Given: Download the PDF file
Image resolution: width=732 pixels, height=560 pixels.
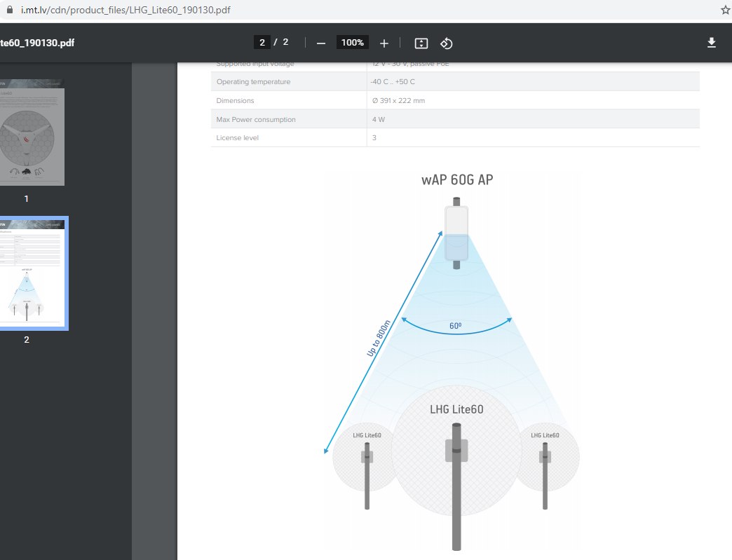Looking at the screenshot, I should [x=712, y=43].
